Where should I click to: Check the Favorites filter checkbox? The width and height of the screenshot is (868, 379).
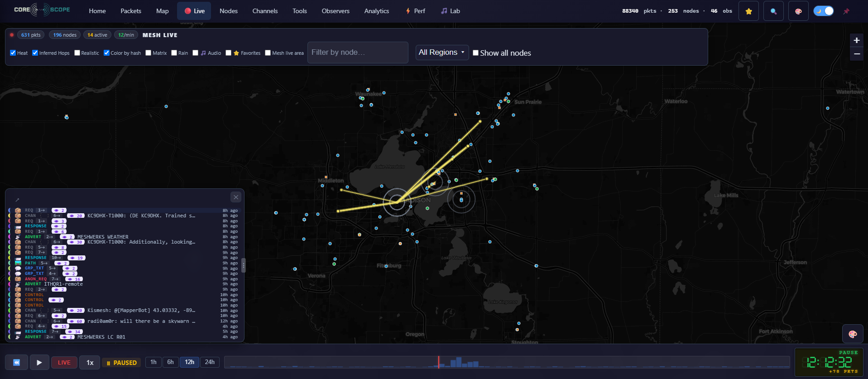pyautogui.click(x=228, y=53)
